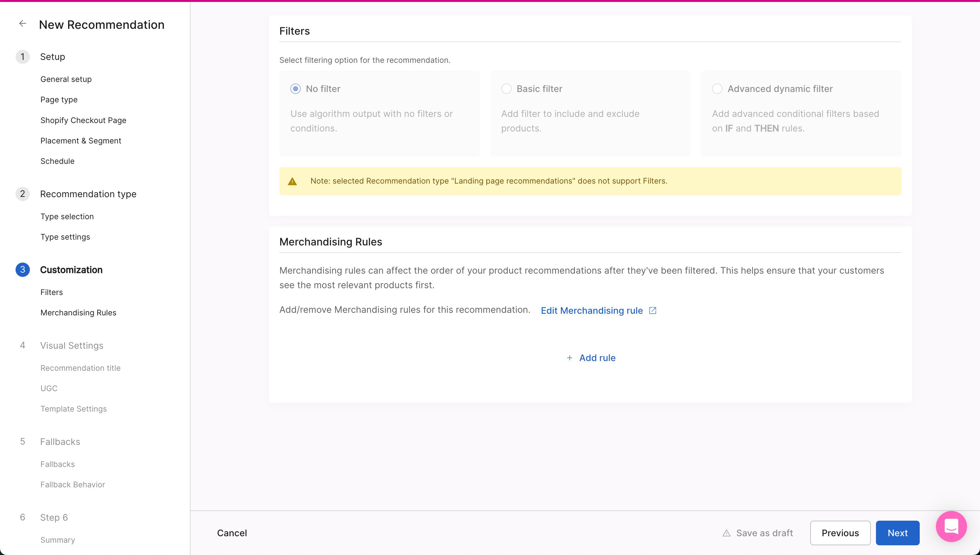The width and height of the screenshot is (980, 555).
Task: Go to the Recommendation type step
Action: coord(88,194)
